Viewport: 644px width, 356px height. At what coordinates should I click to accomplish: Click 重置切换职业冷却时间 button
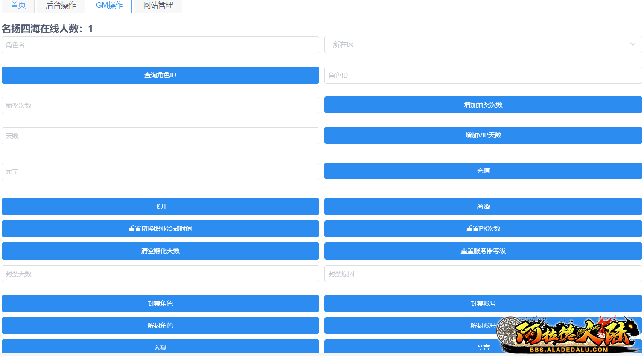coord(160,229)
